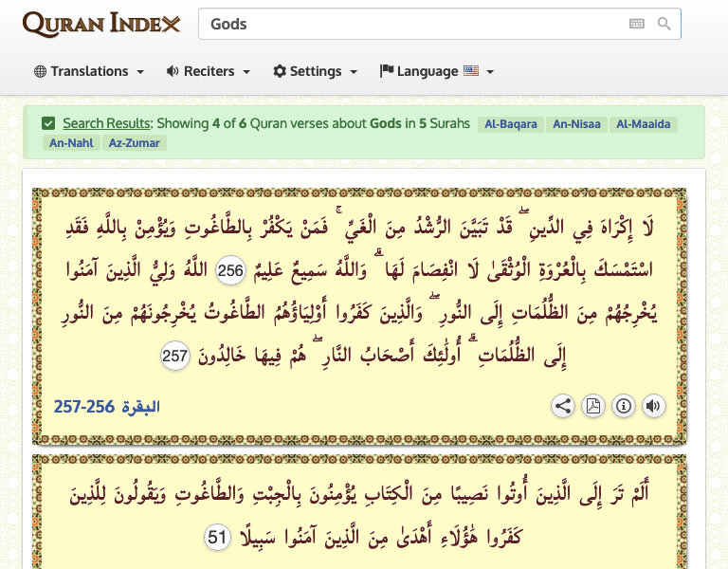Filter results by An-Nisaa surah

pyautogui.click(x=576, y=124)
